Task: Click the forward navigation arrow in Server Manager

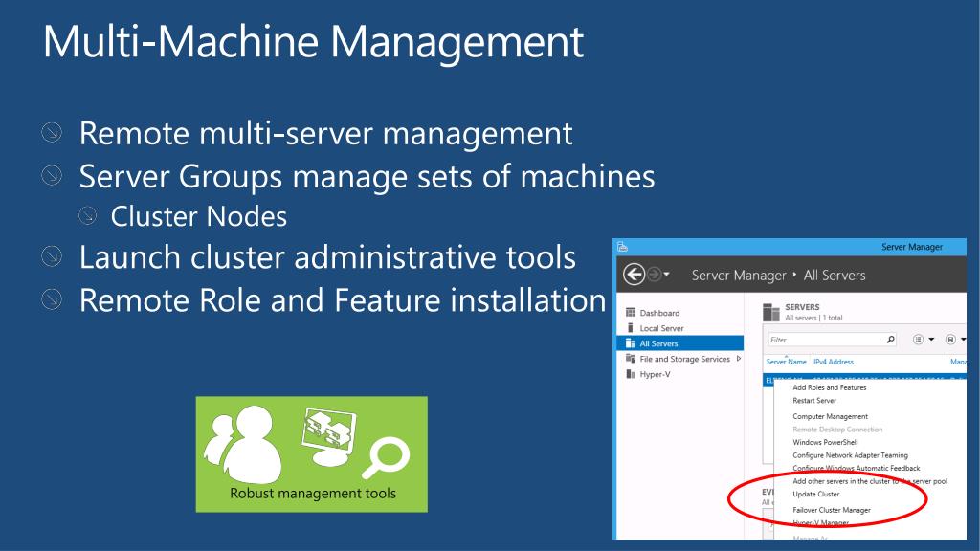Action: point(654,275)
